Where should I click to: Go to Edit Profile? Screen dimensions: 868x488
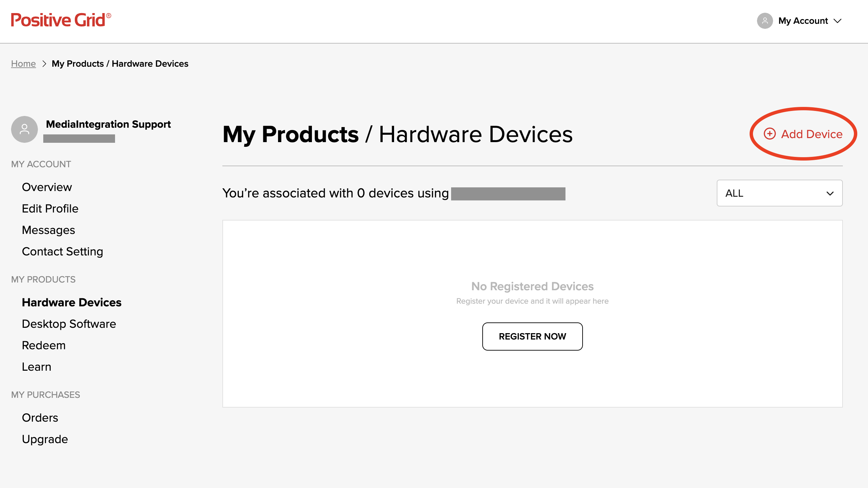click(x=50, y=208)
